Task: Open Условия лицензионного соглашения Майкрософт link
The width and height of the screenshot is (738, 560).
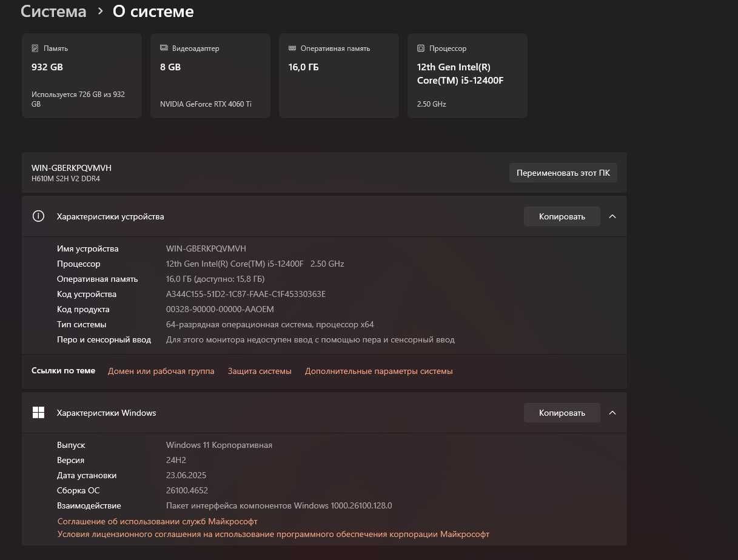Action: tap(273, 534)
